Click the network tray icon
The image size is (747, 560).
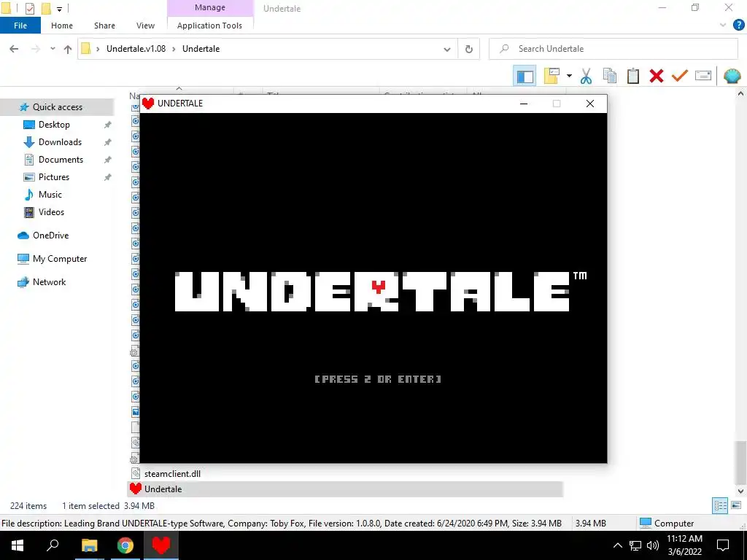click(635, 545)
